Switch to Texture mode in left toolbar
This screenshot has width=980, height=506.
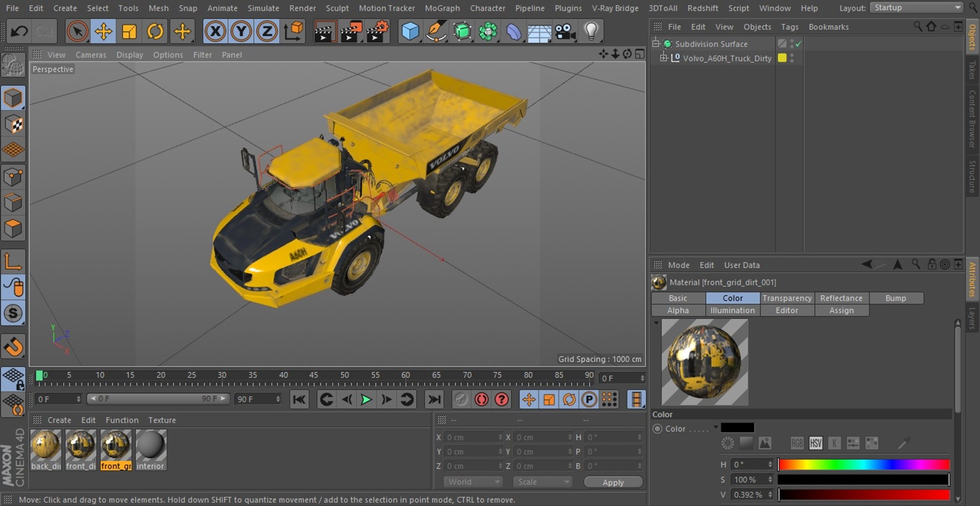13,124
